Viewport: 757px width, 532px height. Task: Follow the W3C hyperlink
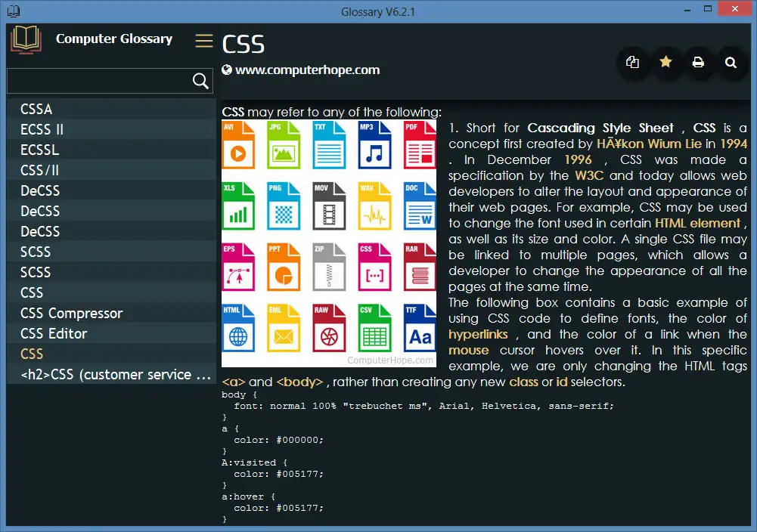[x=589, y=175]
